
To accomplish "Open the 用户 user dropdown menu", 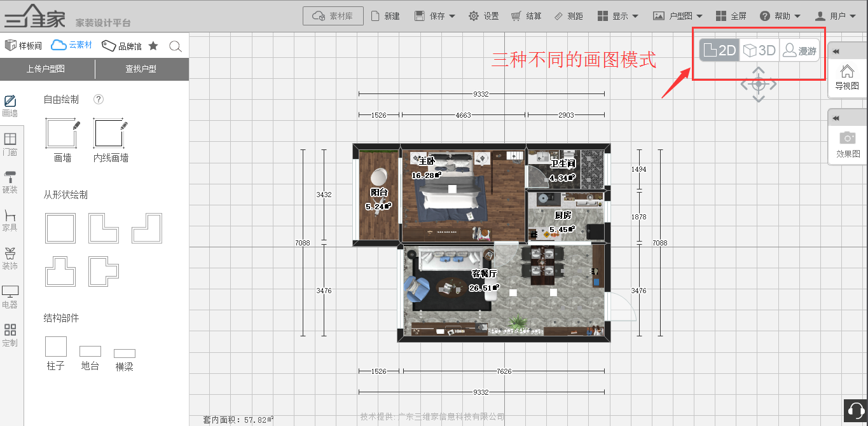I will point(834,16).
